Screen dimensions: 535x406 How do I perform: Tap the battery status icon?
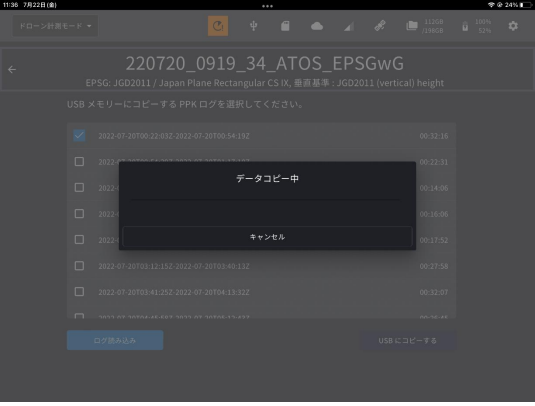coord(465,26)
